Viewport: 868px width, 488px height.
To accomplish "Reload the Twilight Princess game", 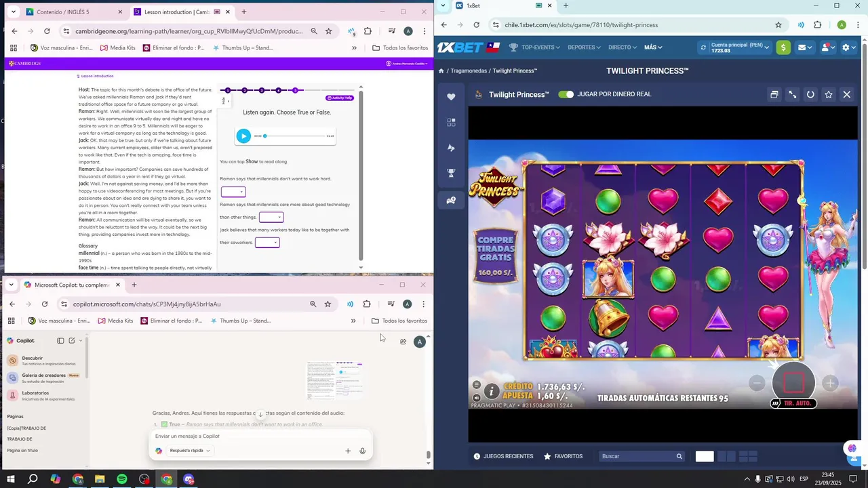I will click(x=810, y=95).
